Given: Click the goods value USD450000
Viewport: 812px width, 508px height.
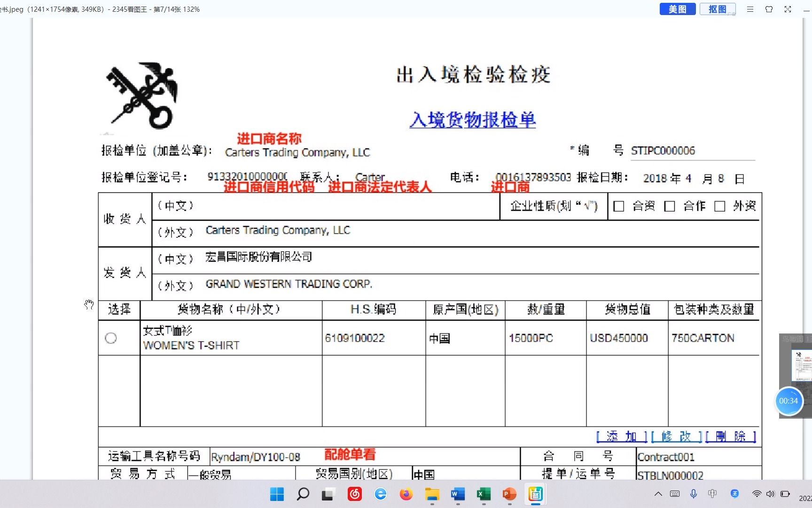Looking at the screenshot, I should [x=619, y=338].
